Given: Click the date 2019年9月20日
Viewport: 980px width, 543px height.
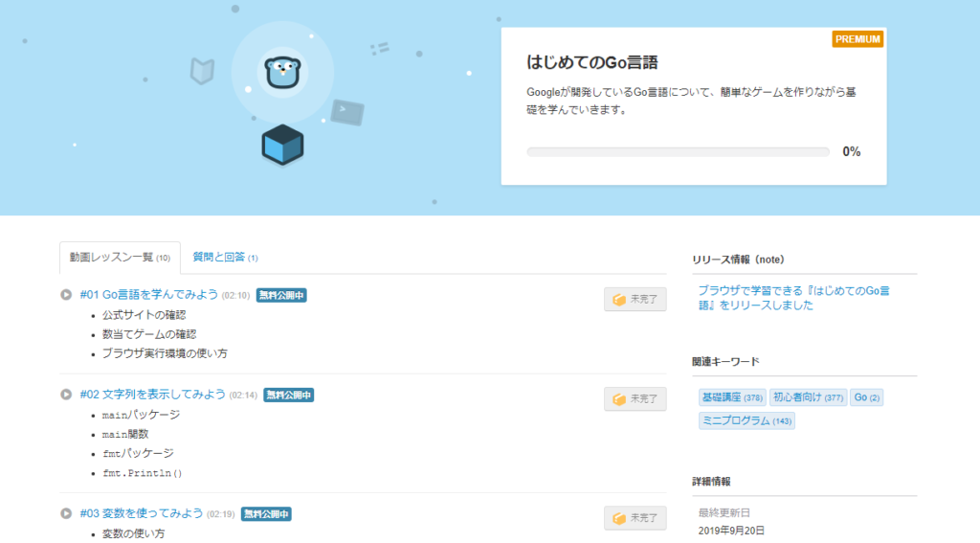Looking at the screenshot, I should pyautogui.click(x=730, y=531).
